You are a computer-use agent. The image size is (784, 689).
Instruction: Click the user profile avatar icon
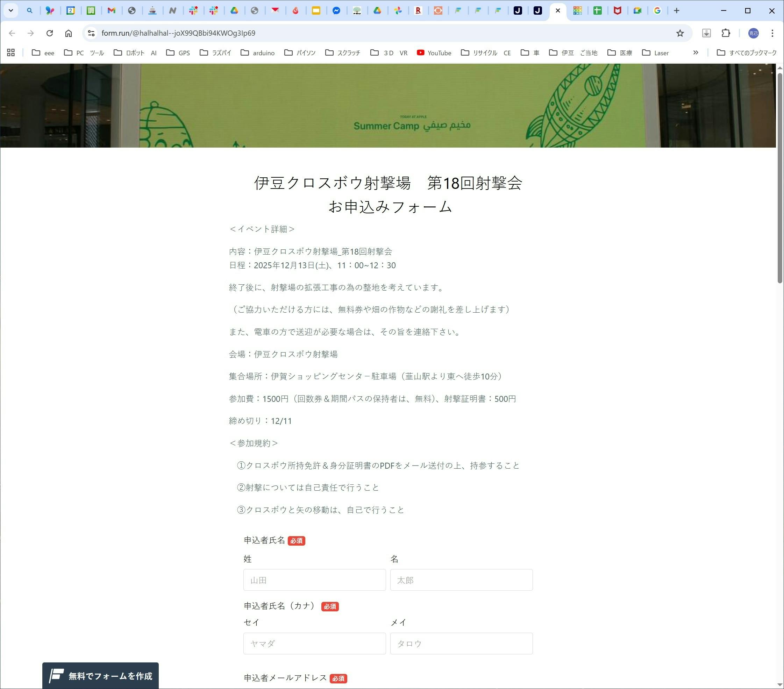pyautogui.click(x=753, y=33)
